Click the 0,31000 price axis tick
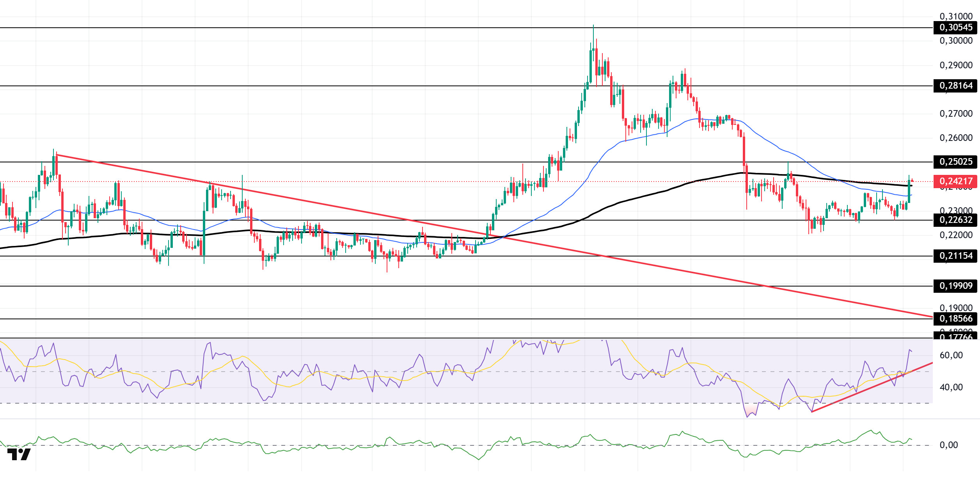 coord(955,16)
